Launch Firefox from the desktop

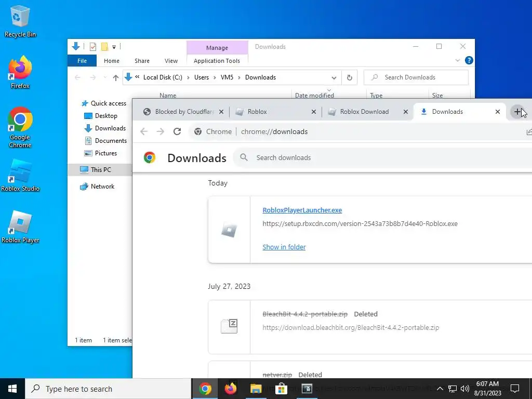click(x=20, y=72)
